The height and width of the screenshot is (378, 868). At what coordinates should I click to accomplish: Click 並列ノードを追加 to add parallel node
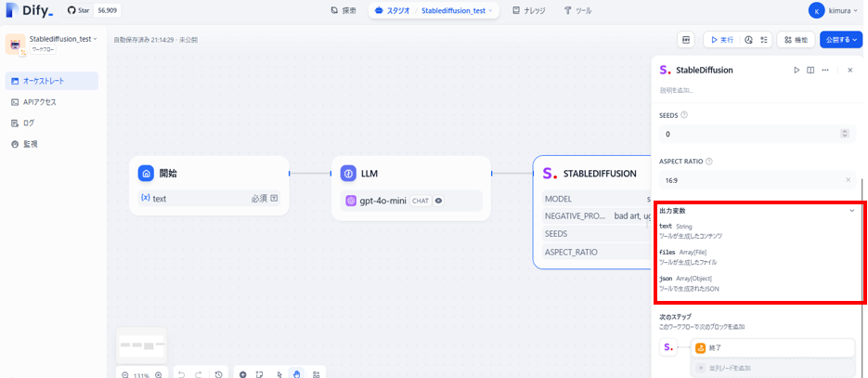(x=772, y=368)
